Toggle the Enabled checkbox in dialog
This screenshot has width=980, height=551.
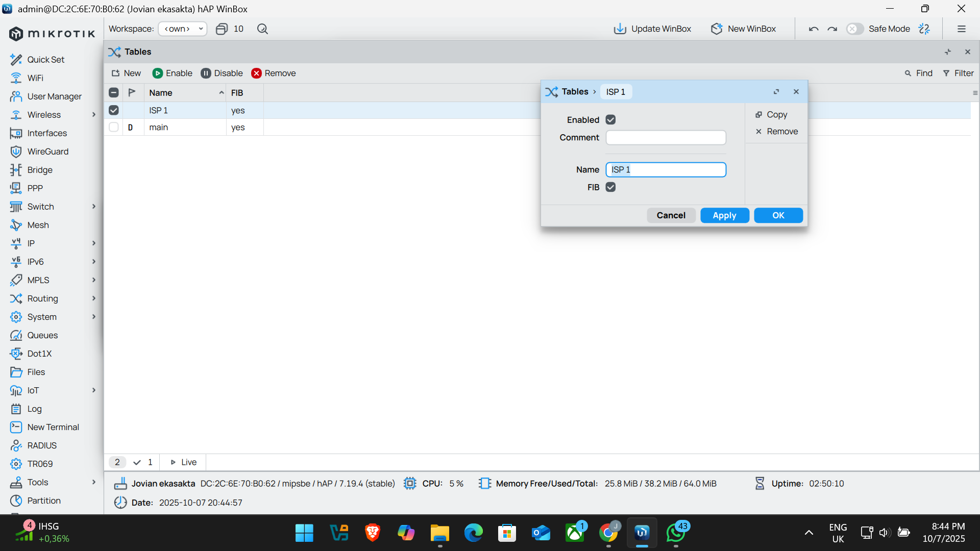pos(610,119)
